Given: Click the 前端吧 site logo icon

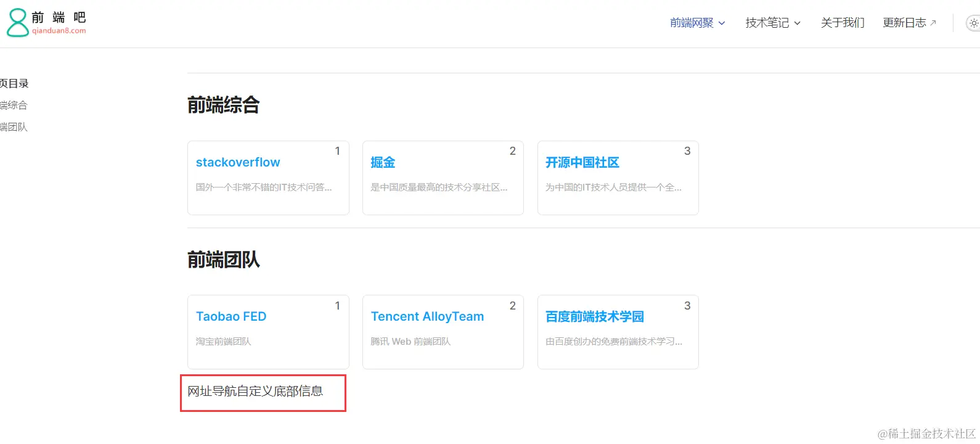Looking at the screenshot, I should point(17,23).
